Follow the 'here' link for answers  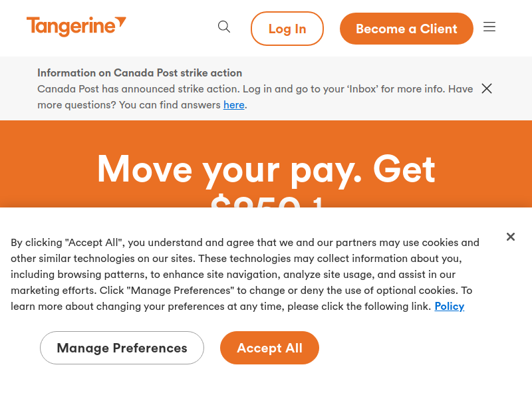point(234,105)
